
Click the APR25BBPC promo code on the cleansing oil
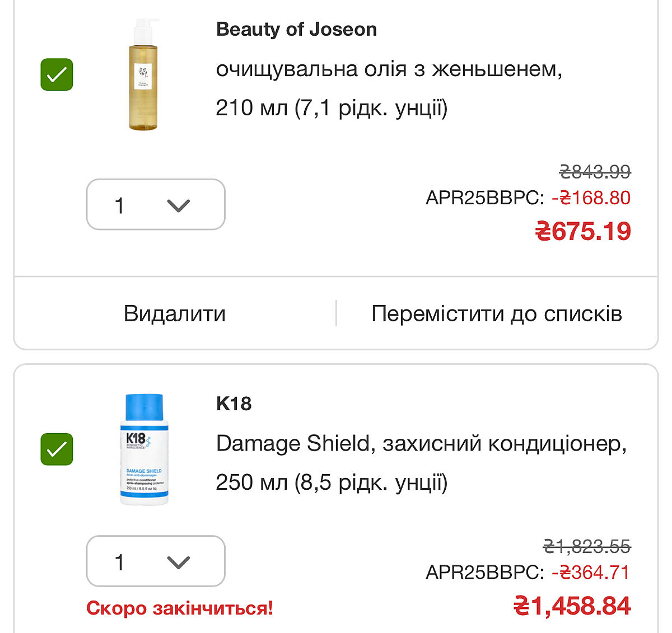[484, 198]
